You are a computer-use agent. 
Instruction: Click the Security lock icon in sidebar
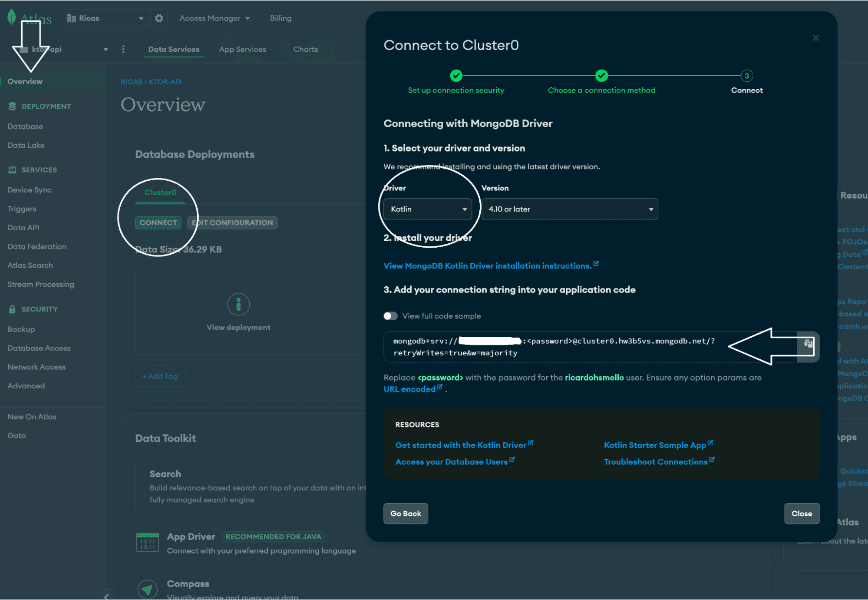11,308
